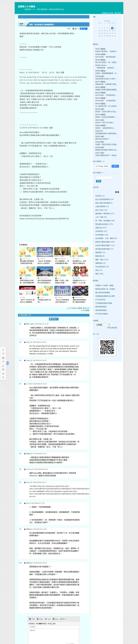Click the Twitter share icon
The image size is (138, 644).
(78, 29)
